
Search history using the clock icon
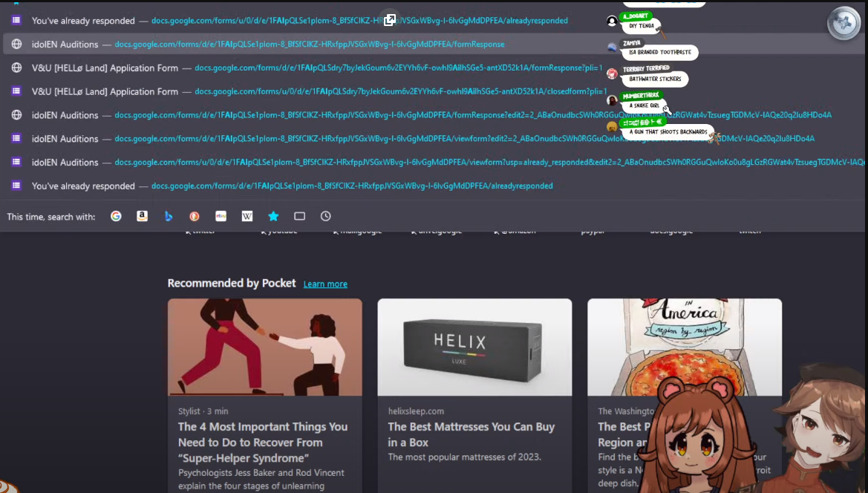pos(325,216)
